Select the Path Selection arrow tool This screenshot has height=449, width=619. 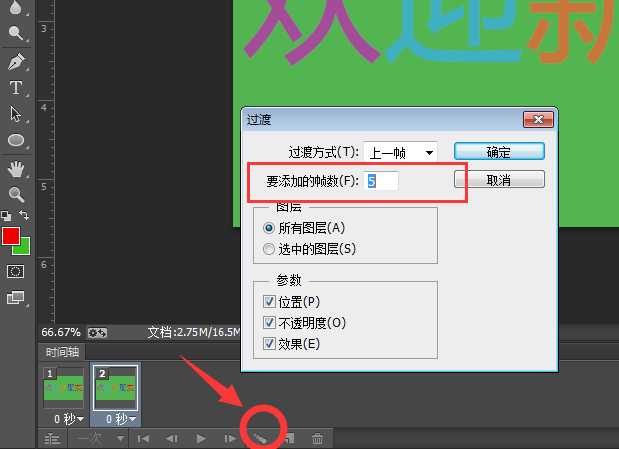coord(16,114)
